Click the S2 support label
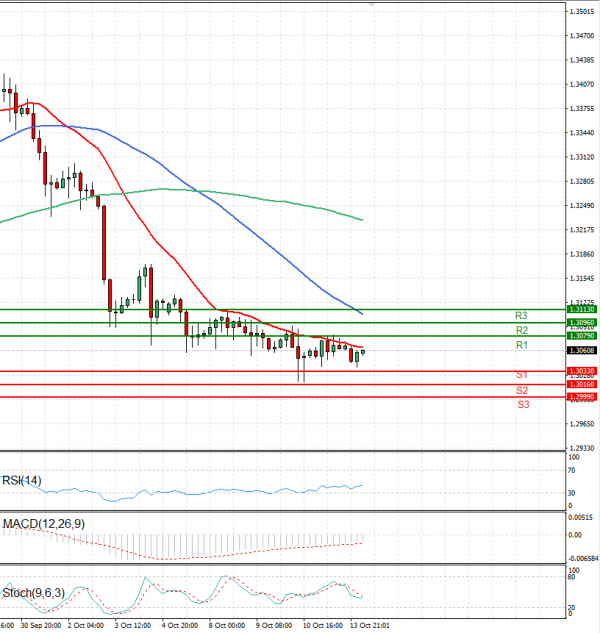 click(522, 390)
